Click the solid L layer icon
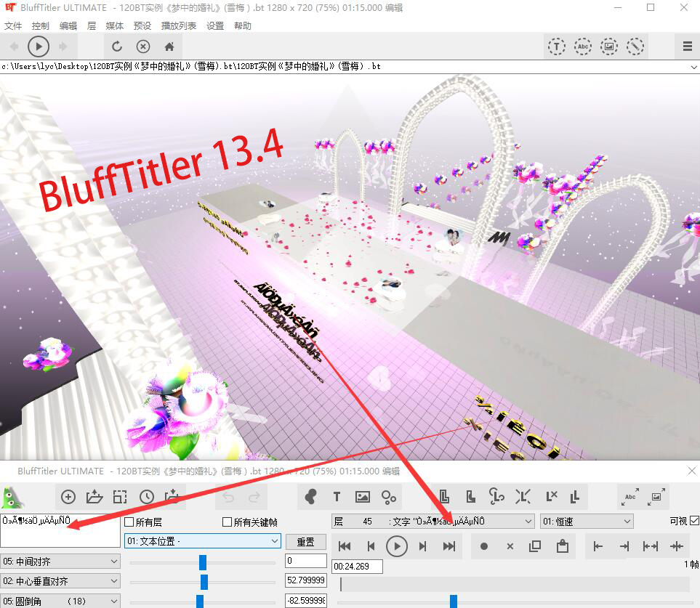 coord(470,496)
